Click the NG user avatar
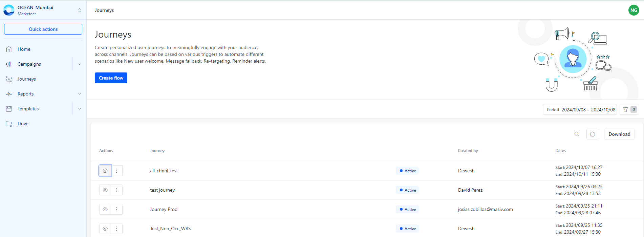 (634, 10)
